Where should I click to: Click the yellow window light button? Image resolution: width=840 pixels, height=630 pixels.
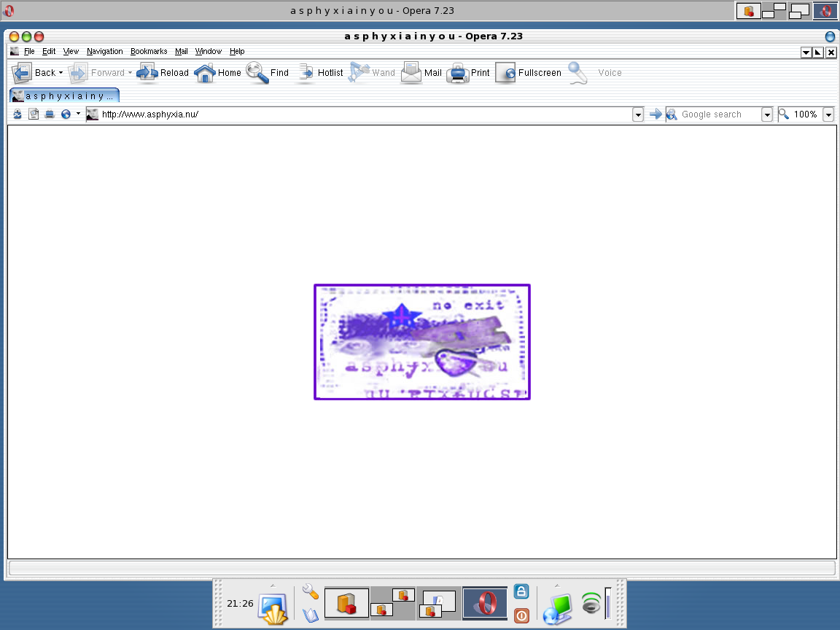[15, 36]
